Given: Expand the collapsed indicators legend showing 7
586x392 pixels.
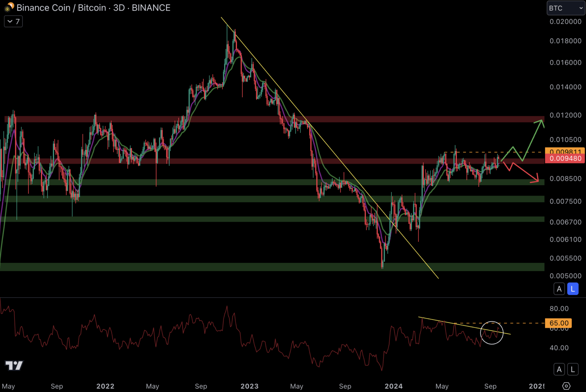Looking at the screenshot, I should (13, 21).
